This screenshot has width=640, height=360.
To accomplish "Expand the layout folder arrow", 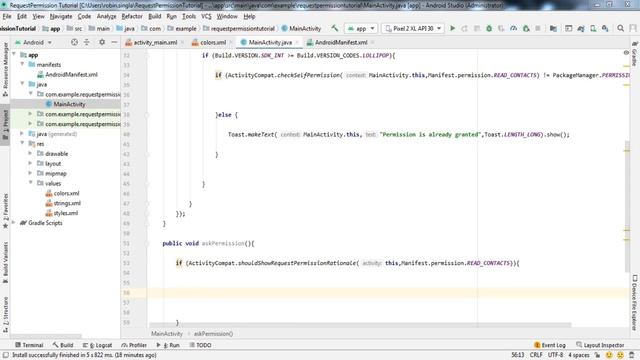I will (x=30, y=163).
